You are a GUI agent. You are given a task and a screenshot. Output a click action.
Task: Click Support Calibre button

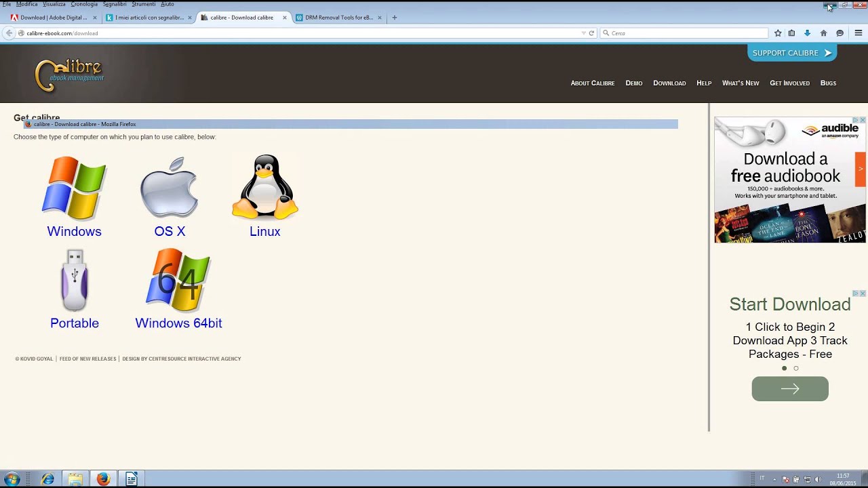coord(792,53)
